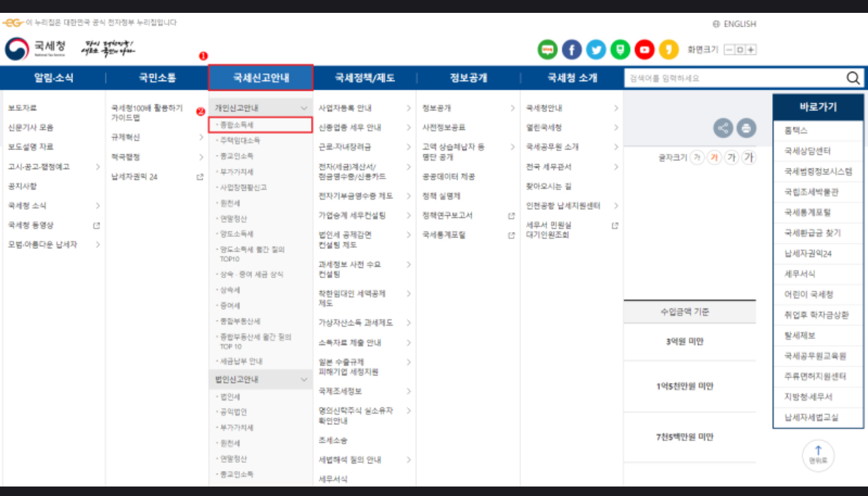868x496 pixels.
Task: Switch the site to ENGLISH
Action: pyautogui.click(x=740, y=24)
